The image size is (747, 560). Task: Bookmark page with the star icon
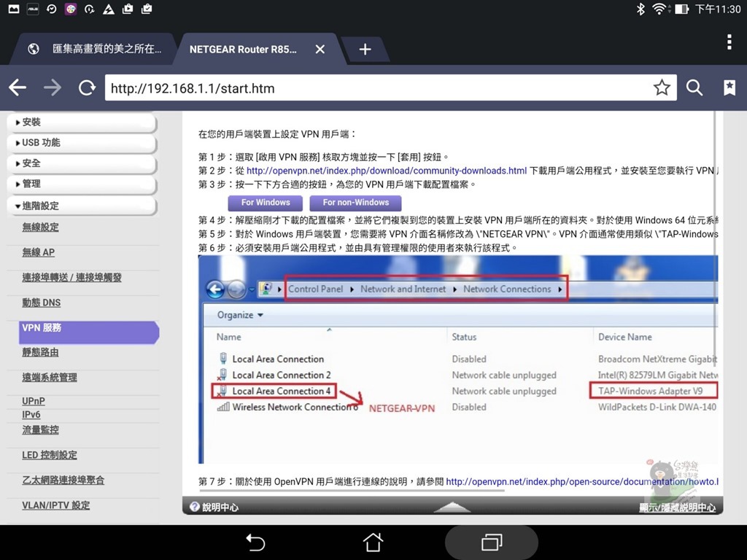(x=662, y=87)
